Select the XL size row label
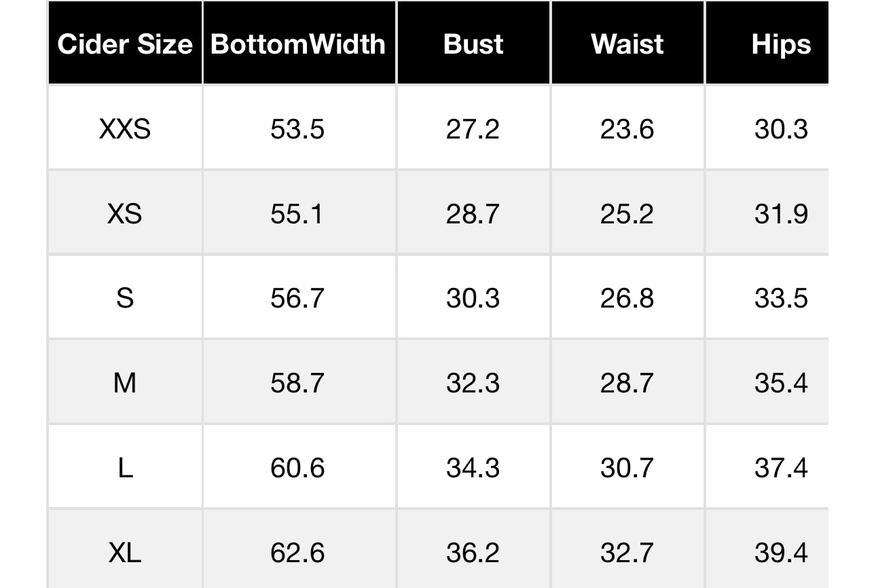 point(125,553)
